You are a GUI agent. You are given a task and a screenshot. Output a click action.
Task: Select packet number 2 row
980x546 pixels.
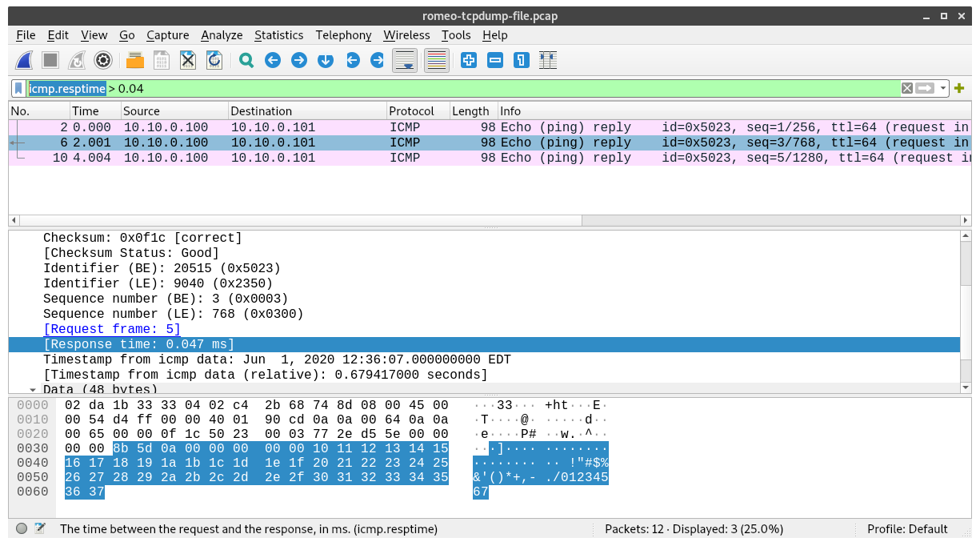coord(490,127)
